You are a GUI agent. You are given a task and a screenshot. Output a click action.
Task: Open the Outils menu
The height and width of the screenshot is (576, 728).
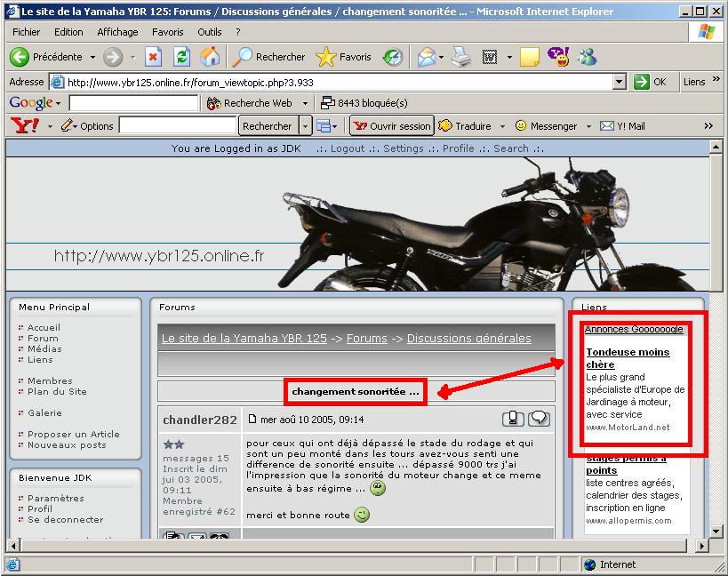tap(210, 32)
